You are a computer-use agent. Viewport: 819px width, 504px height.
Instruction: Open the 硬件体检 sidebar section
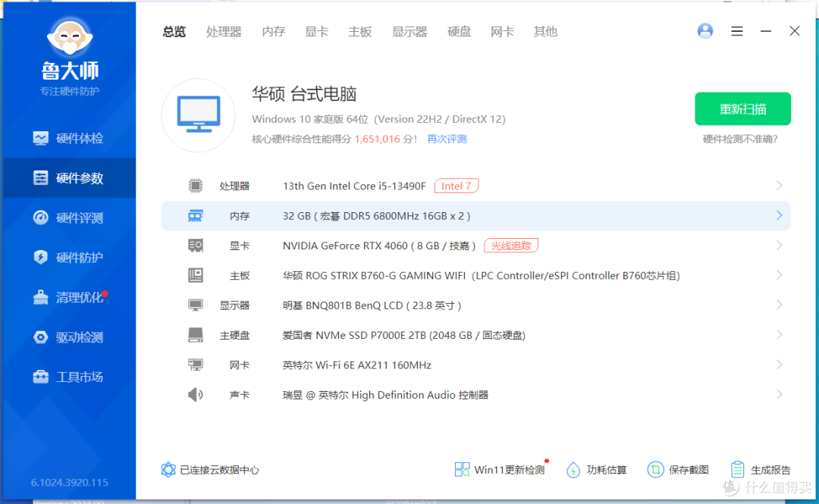point(68,139)
